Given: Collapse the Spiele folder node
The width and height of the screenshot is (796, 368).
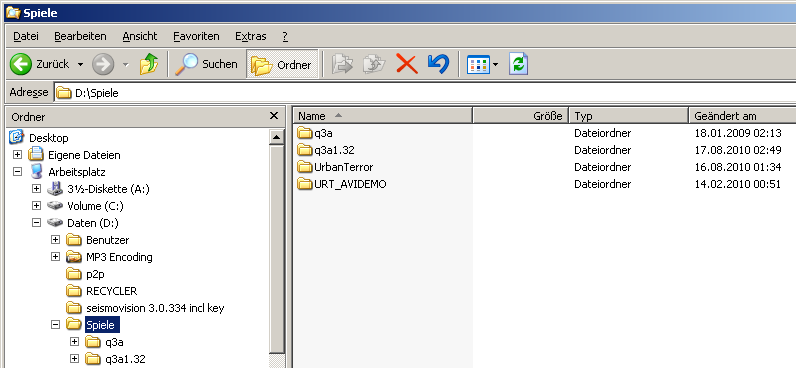Looking at the screenshot, I should (x=56, y=325).
